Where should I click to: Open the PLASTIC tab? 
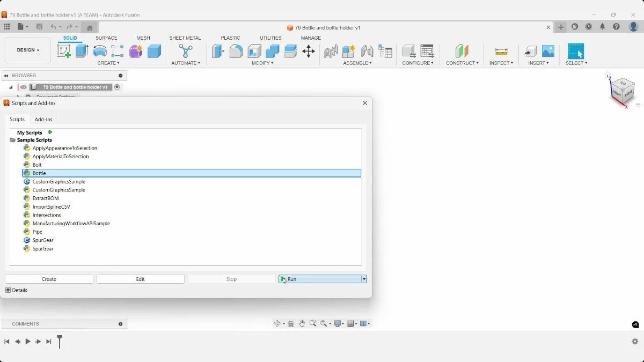pos(230,38)
